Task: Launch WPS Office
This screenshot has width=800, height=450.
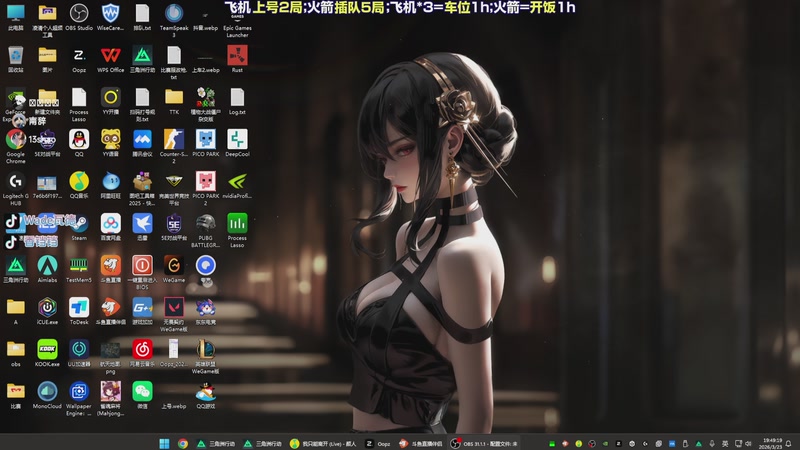Action: (x=111, y=59)
